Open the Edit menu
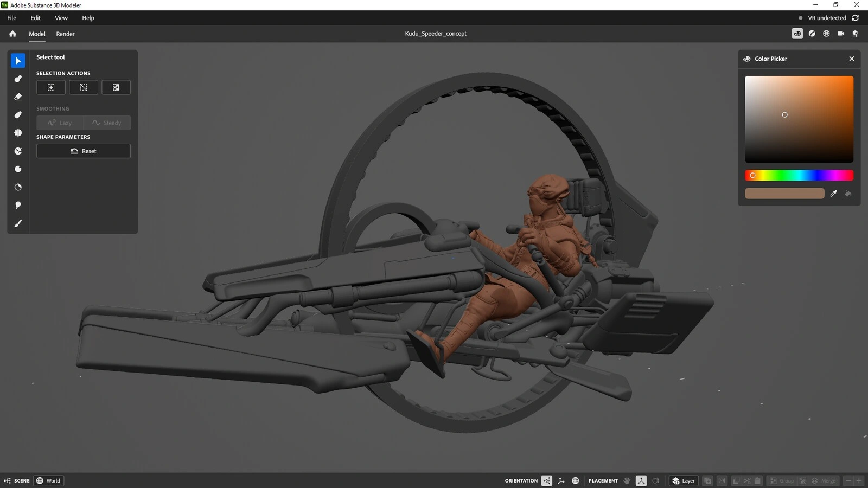The image size is (868, 488). pyautogui.click(x=35, y=17)
